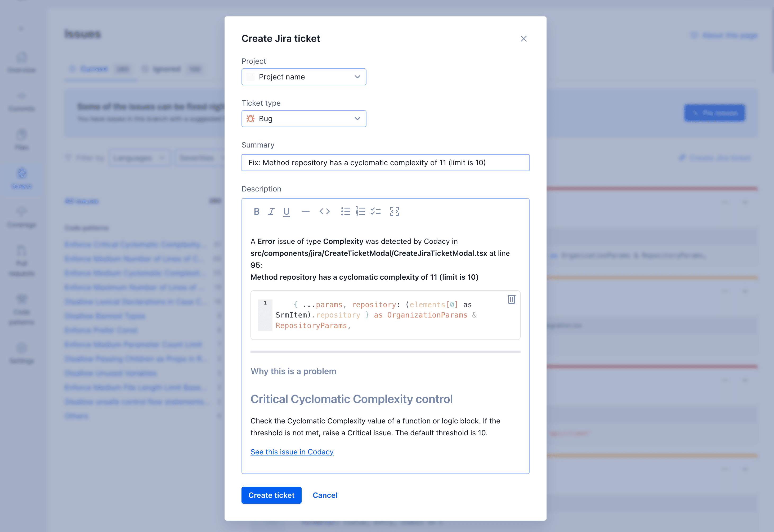This screenshot has width=774, height=532.
Task: Insert a task checklist in the description
Action: click(375, 211)
